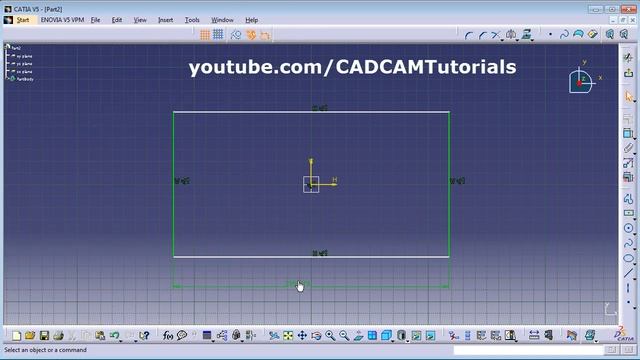Click the Zoom In icon
This screenshot has width=640, height=360.
pos(330,336)
